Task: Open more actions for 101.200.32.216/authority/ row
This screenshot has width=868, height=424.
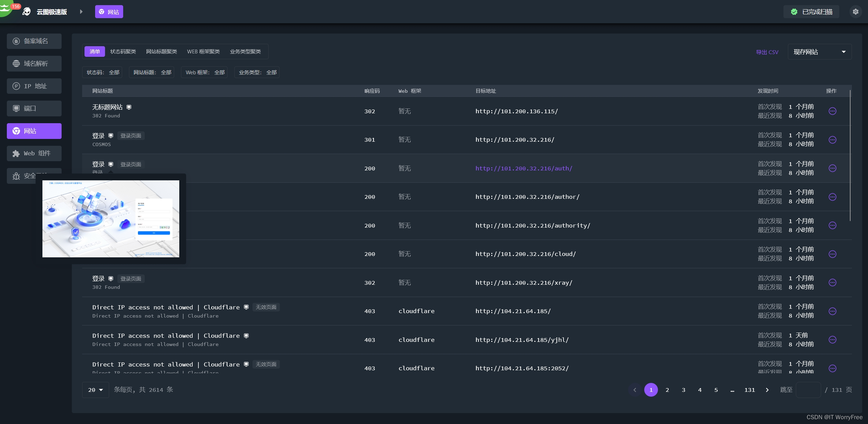Action: click(832, 226)
